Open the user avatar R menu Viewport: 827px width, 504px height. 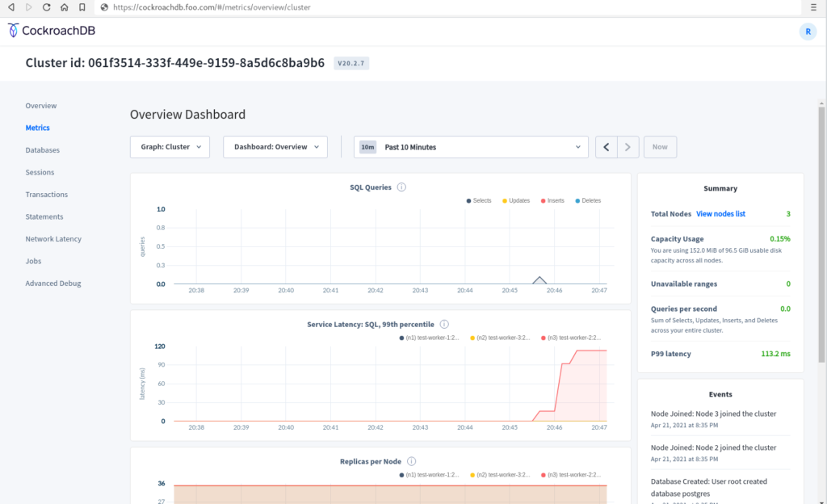[808, 31]
